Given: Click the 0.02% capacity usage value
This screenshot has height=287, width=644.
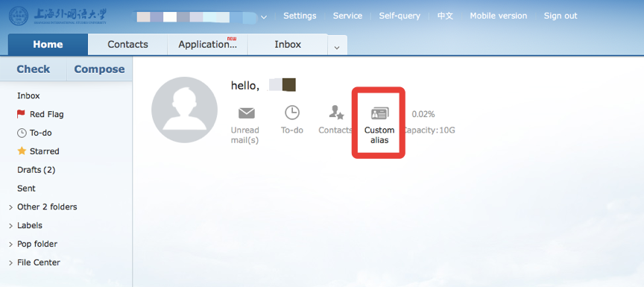Looking at the screenshot, I should 423,114.
